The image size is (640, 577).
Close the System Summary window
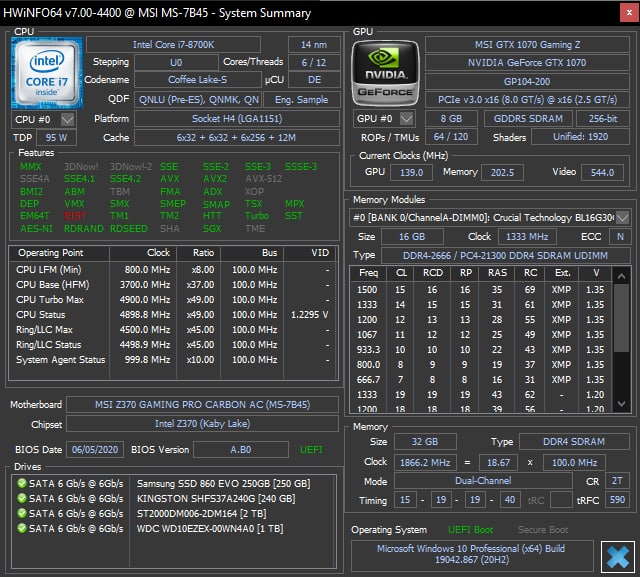coord(629,13)
